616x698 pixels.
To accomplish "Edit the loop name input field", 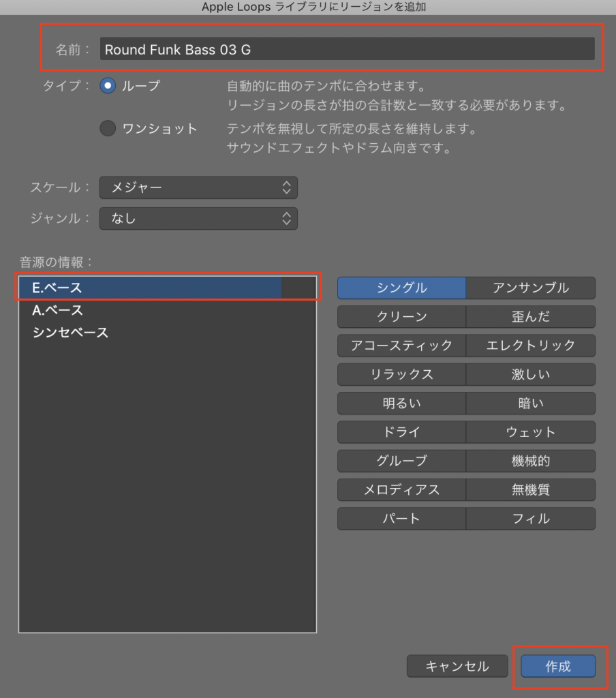I will tap(348, 49).
